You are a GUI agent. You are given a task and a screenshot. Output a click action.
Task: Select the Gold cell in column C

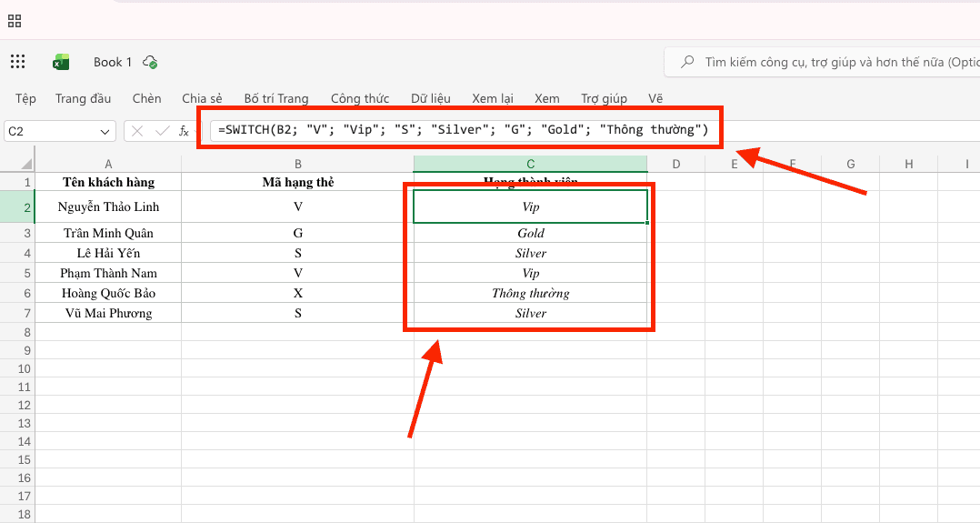coord(530,233)
